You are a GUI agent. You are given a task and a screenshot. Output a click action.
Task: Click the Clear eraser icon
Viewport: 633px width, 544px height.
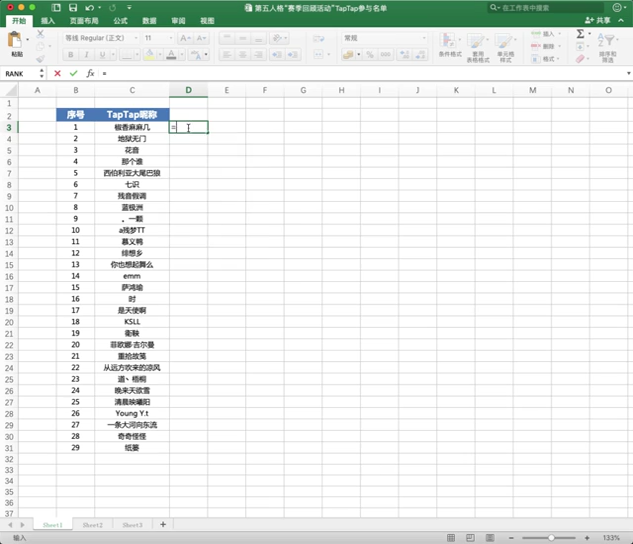coord(580,59)
